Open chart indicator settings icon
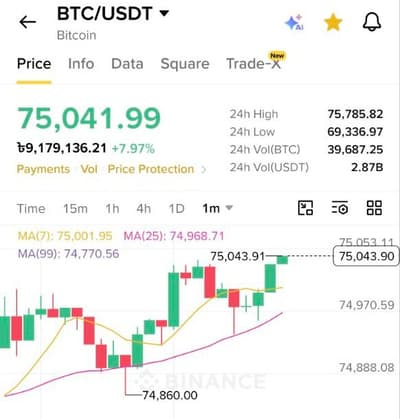 pos(340,208)
